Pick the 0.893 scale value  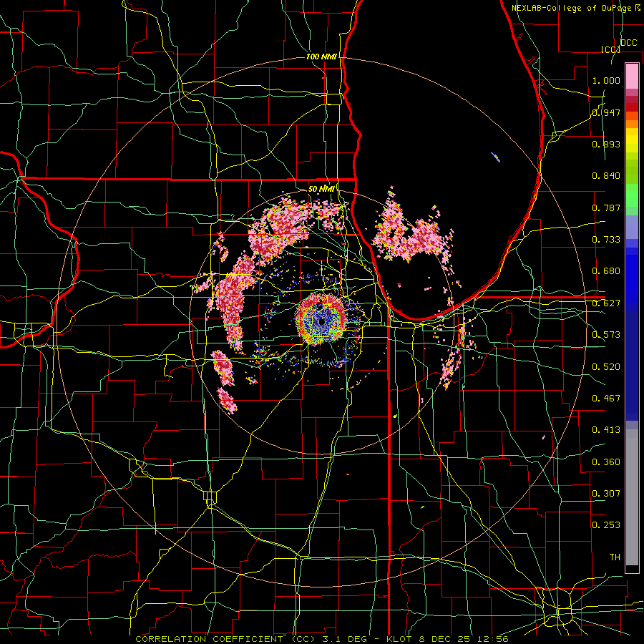[606, 144]
